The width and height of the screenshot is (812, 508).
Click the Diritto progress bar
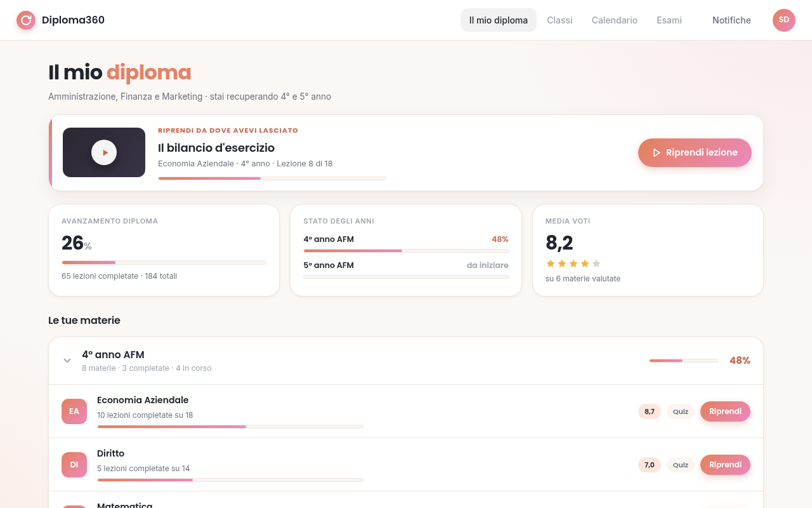pyautogui.click(x=230, y=480)
